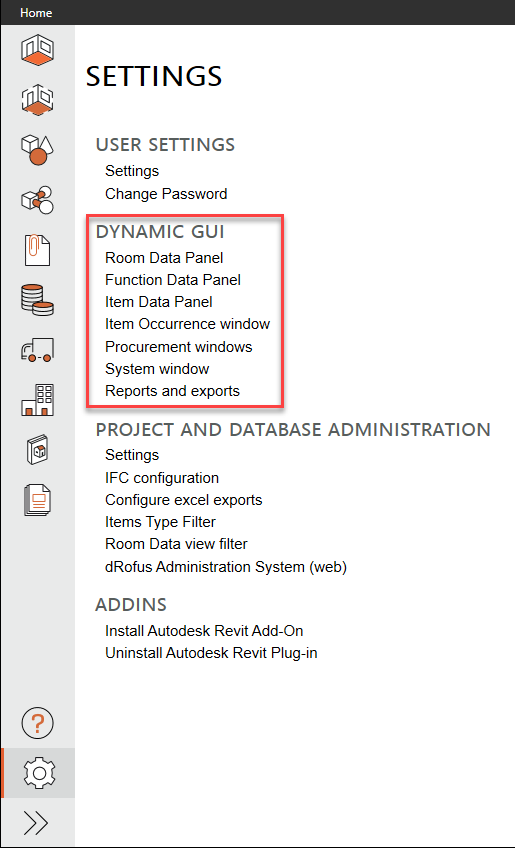The image size is (515, 848).
Task: Open Reports and exports settings
Action: [173, 390]
